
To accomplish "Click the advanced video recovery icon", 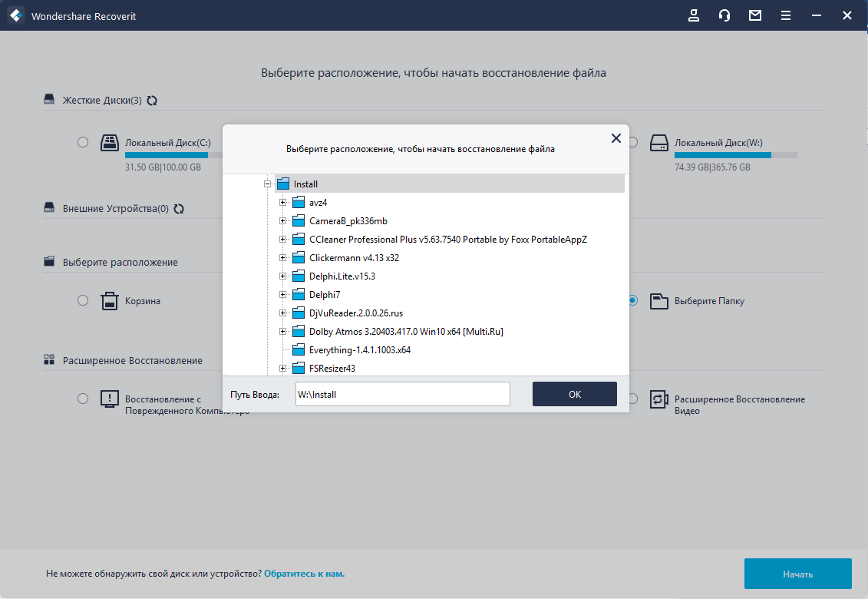I will pos(658,399).
